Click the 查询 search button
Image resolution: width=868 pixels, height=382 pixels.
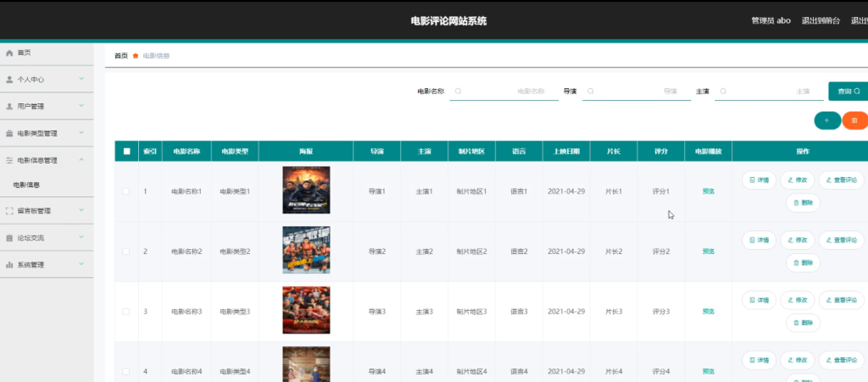848,91
